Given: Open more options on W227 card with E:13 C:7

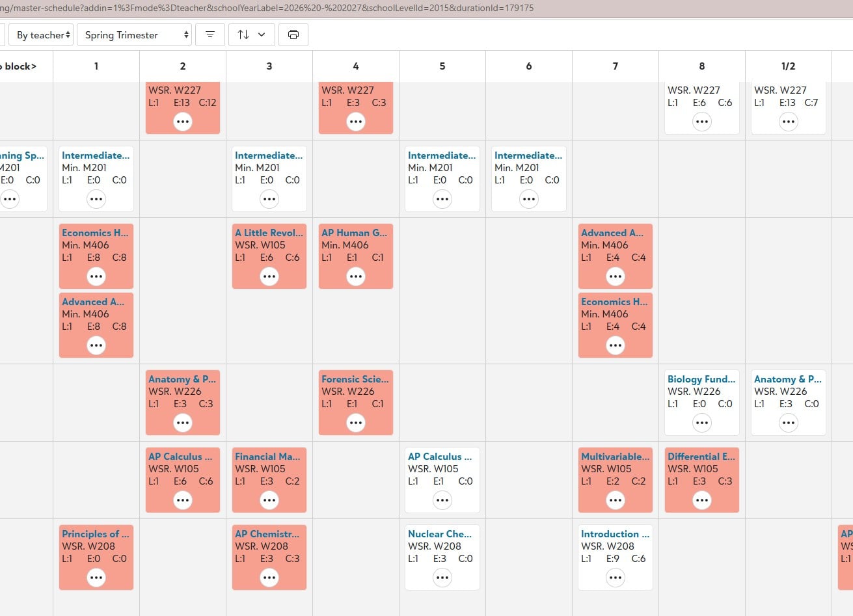Looking at the screenshot, I should (789, 122).
